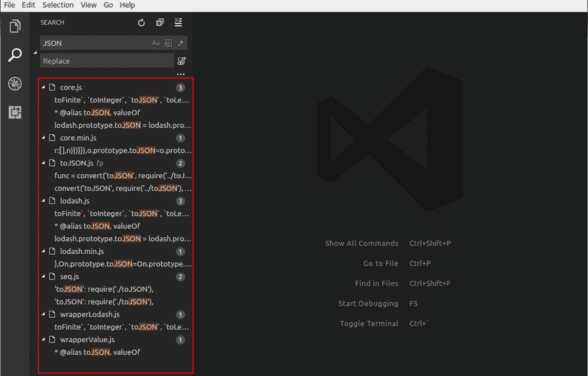Open toFinite match under wrapperLodash.js

pyautogui.click(x=122, y=327)
